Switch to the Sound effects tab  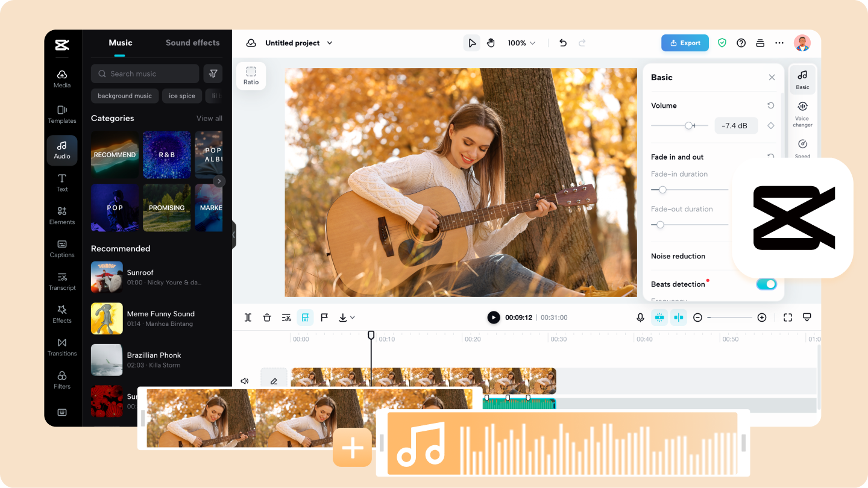pos(192,43)
